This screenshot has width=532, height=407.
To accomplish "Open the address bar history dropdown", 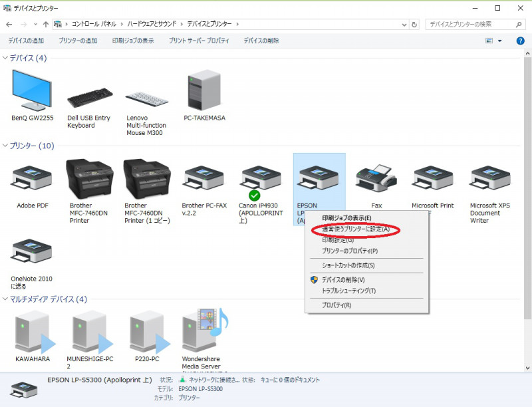I will (404, 25).
